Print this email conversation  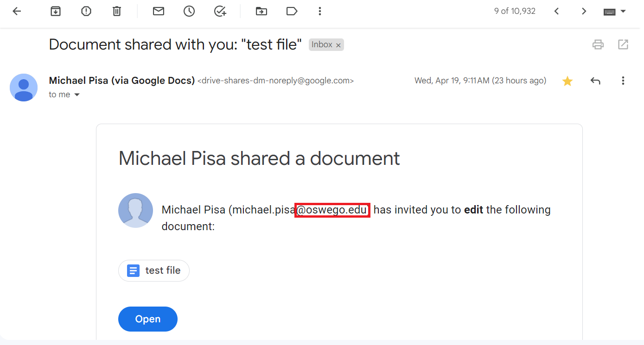click(x=598, y=44)
